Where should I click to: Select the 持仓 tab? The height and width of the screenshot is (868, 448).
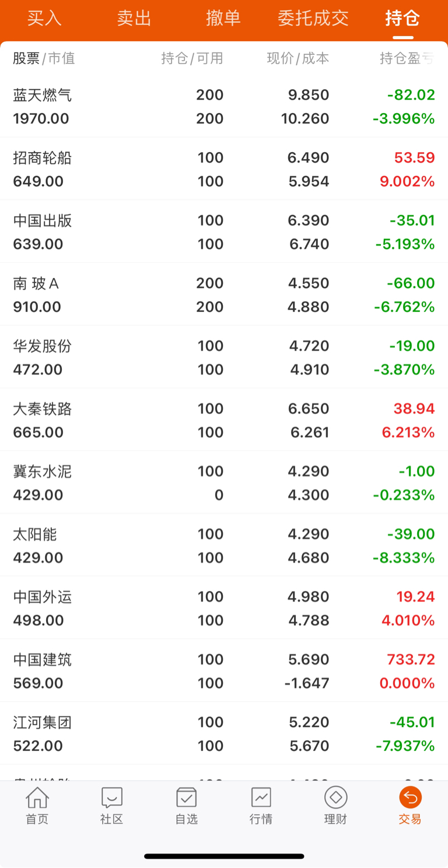(402, 18)
